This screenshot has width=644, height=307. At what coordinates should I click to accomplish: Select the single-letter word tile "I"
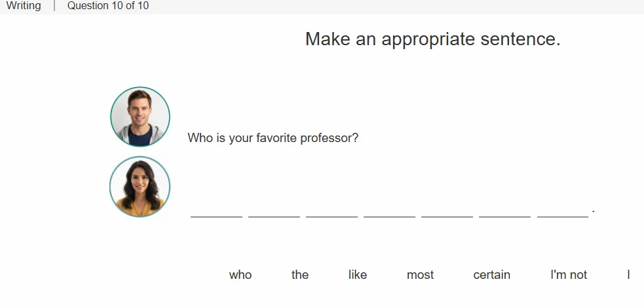(628, 274)
